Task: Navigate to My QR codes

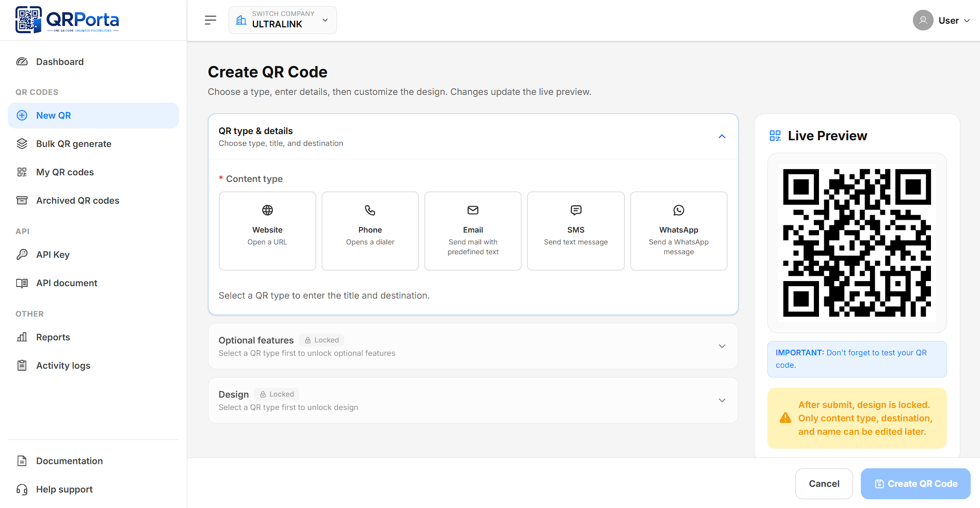Action: coord(93,172)
